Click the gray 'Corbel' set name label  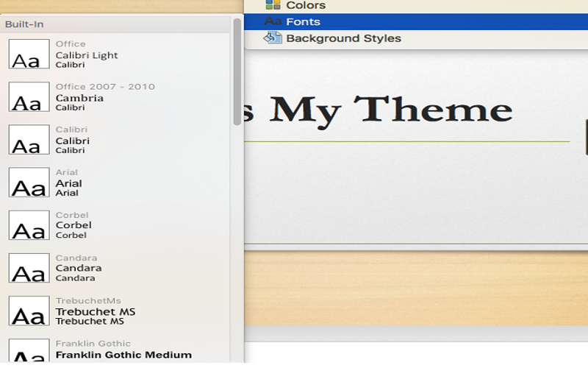(x=72, y=215)
